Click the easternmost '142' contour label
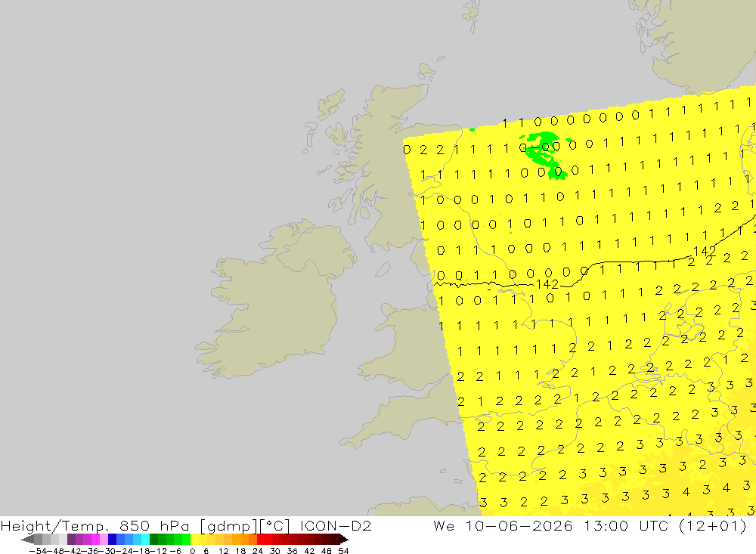The image size is (756, 554). click(705, 251)
